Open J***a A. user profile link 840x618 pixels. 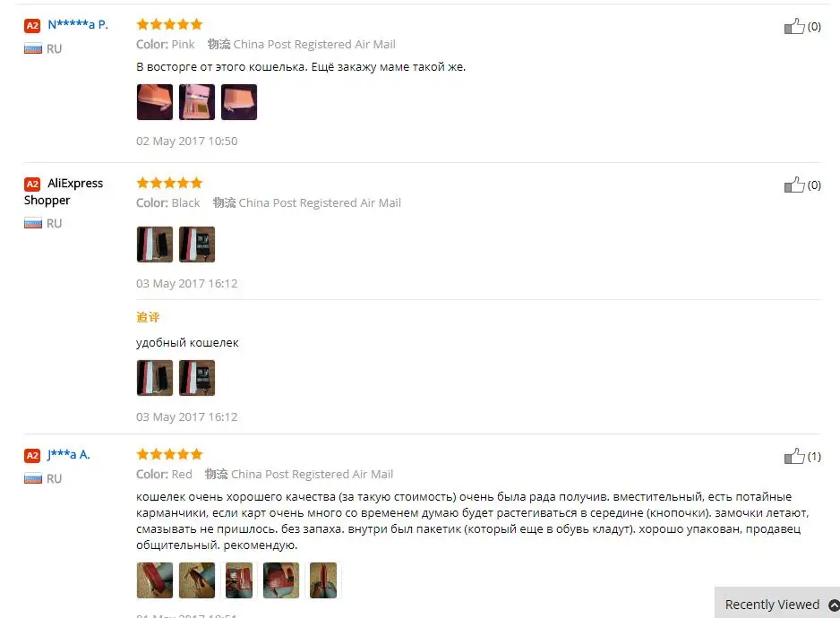point(69,454)
